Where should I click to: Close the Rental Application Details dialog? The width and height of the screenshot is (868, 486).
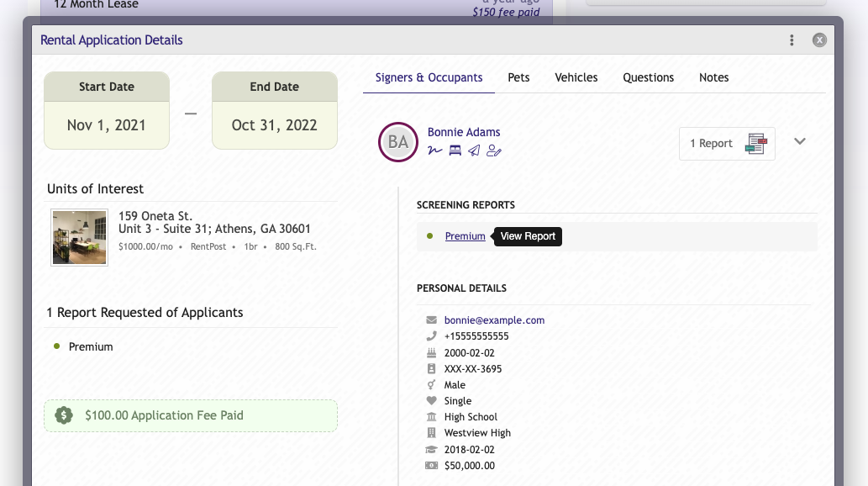pos(819,40)
